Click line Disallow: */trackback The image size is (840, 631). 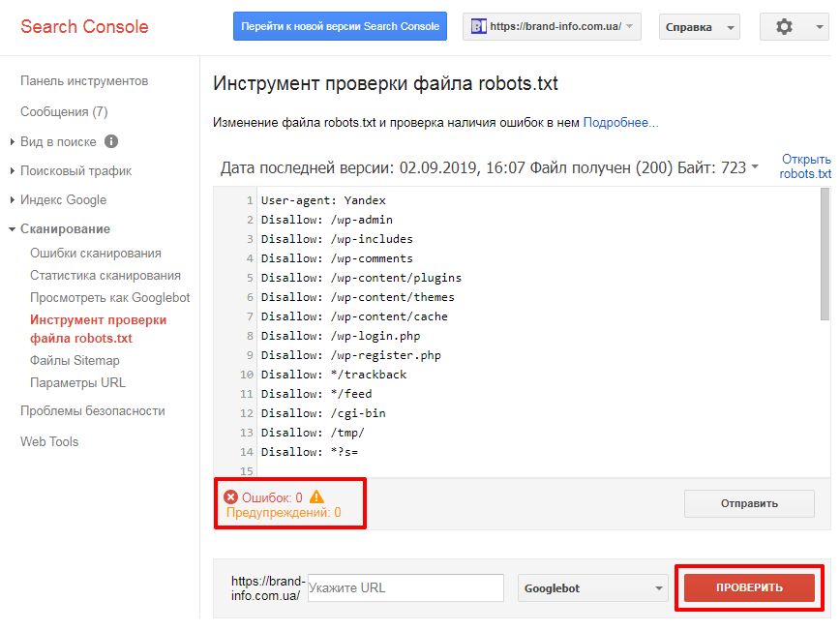(x=334, y=375)
